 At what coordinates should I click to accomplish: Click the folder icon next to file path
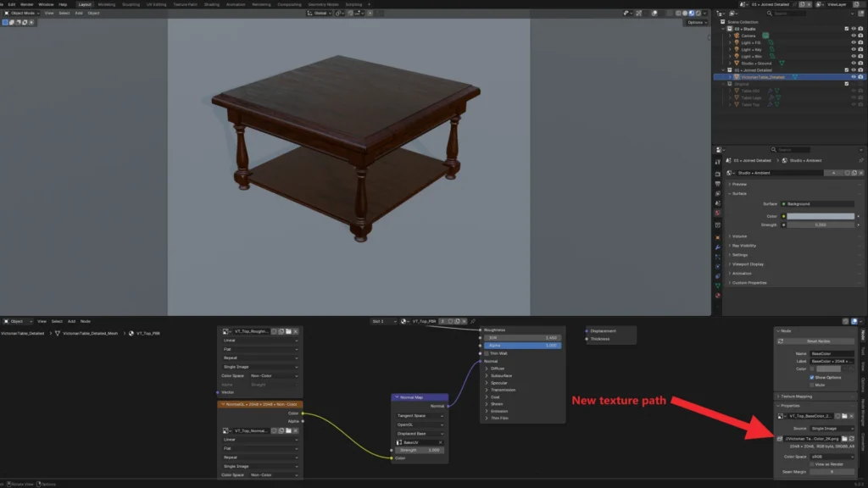pyautogui.click(x=844, y=439)
